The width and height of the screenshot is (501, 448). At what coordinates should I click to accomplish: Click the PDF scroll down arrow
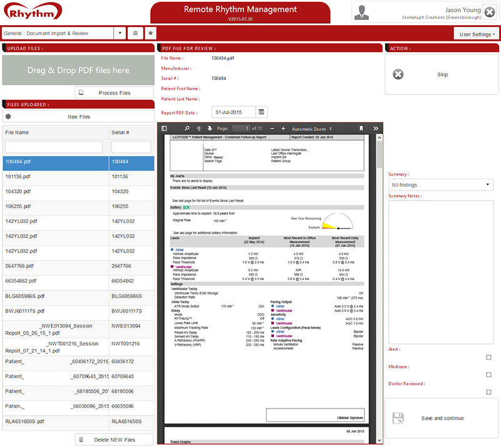click(380, 440)
